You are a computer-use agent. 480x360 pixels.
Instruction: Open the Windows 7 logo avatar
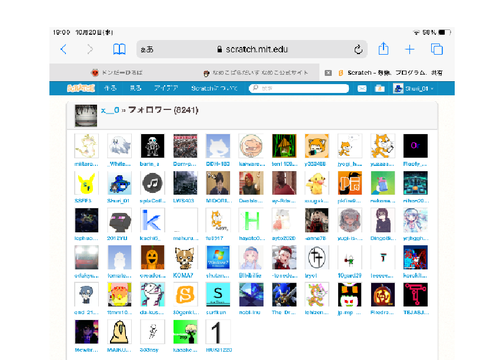coord(218,257)
